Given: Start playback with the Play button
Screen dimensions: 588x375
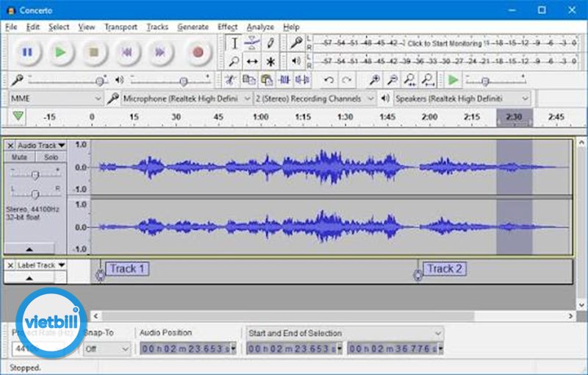Looking at the screenshot, I should click(60, 52).
